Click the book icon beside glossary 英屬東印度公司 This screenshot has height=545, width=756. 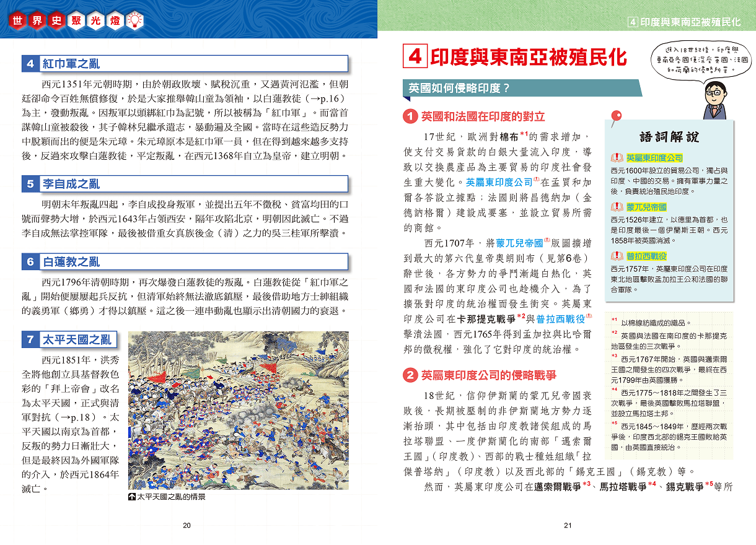617,159
